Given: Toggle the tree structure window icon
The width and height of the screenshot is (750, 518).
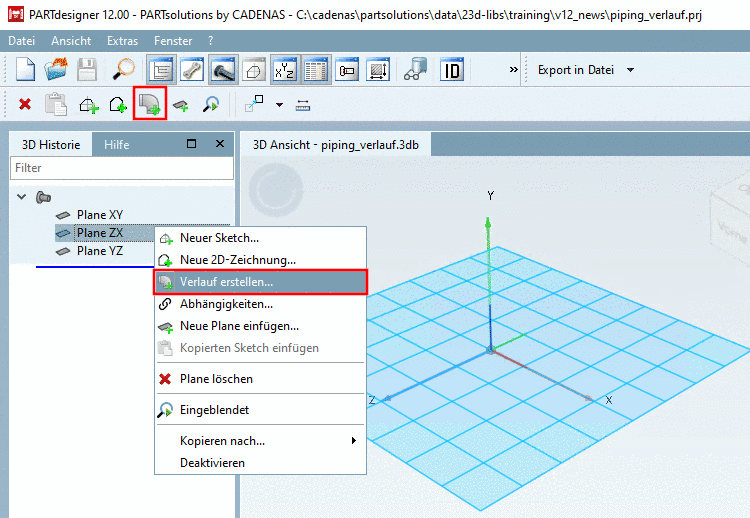Looking at the screenshot, I should (161, 70).
